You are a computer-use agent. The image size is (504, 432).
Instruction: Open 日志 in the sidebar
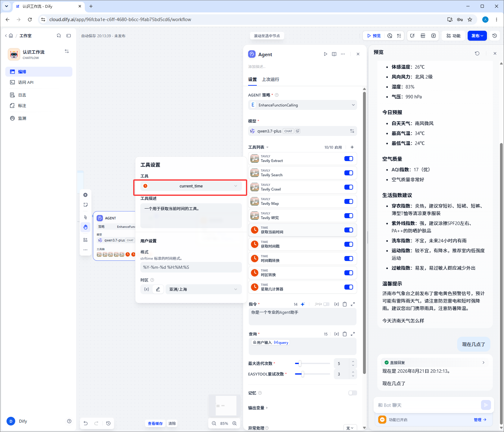click(x=39, y=95)
